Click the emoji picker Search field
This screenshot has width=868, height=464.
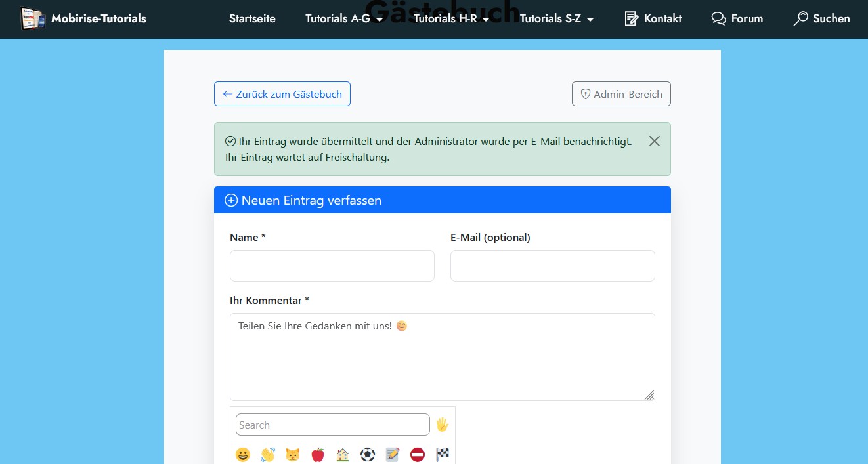tap(333, 425)
